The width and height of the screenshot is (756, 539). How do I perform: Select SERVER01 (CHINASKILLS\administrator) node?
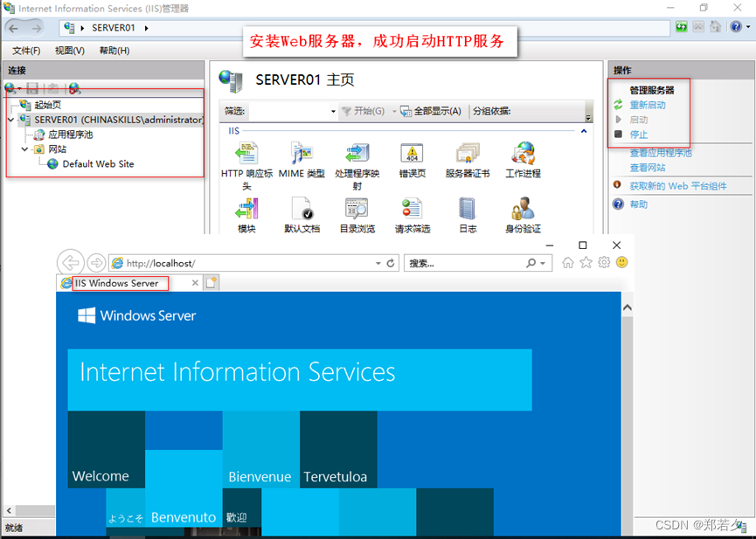pos(119,120)
